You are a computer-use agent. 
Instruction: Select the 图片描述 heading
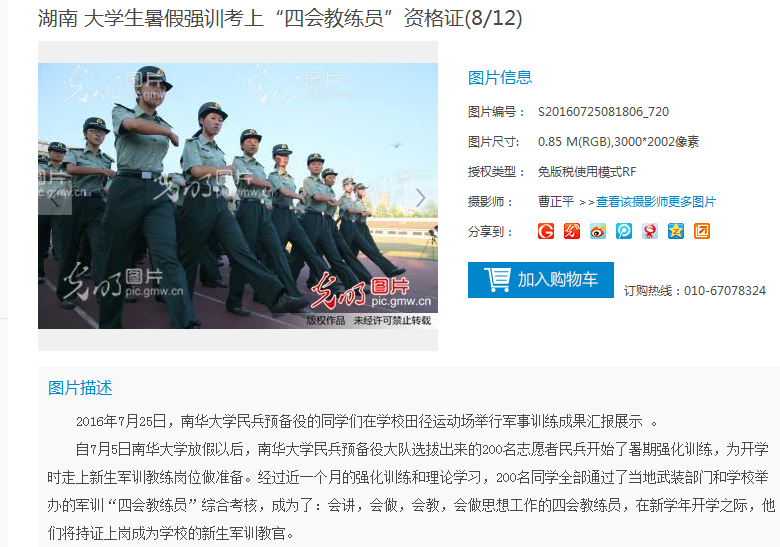80,388
